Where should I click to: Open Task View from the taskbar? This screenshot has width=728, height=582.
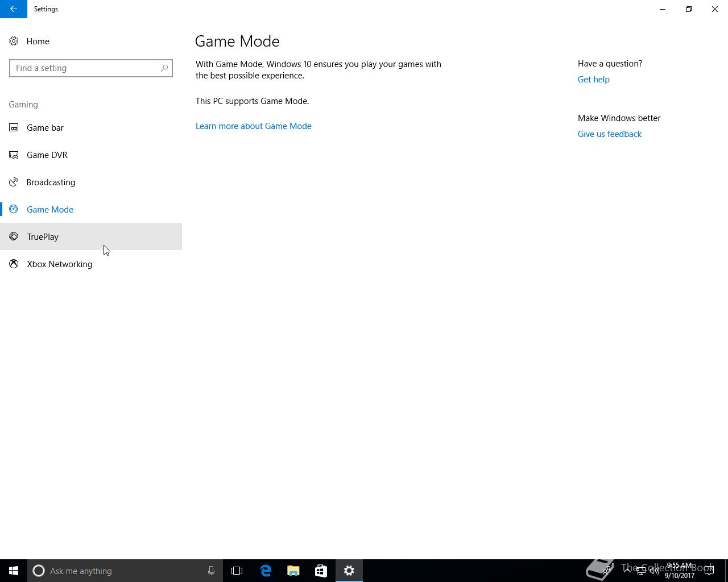coord(237,571)
